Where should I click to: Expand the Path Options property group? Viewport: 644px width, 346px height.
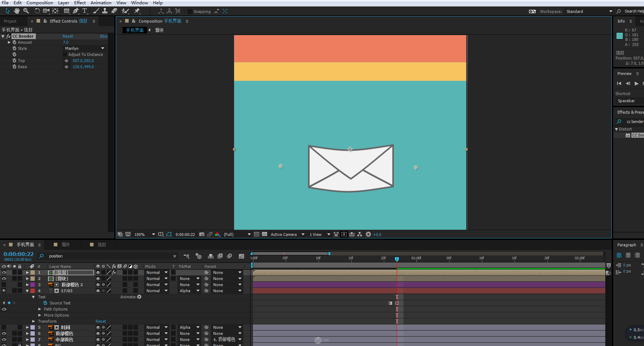click(40, 309)
